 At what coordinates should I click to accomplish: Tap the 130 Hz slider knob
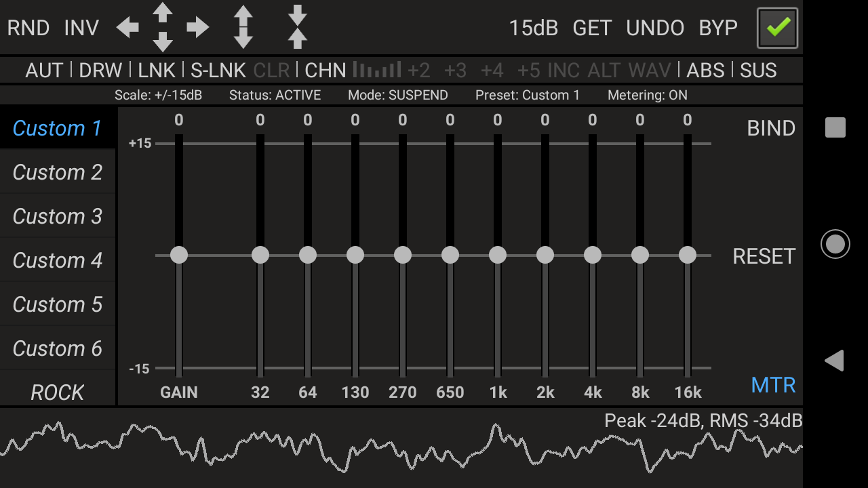coord(355,255)
